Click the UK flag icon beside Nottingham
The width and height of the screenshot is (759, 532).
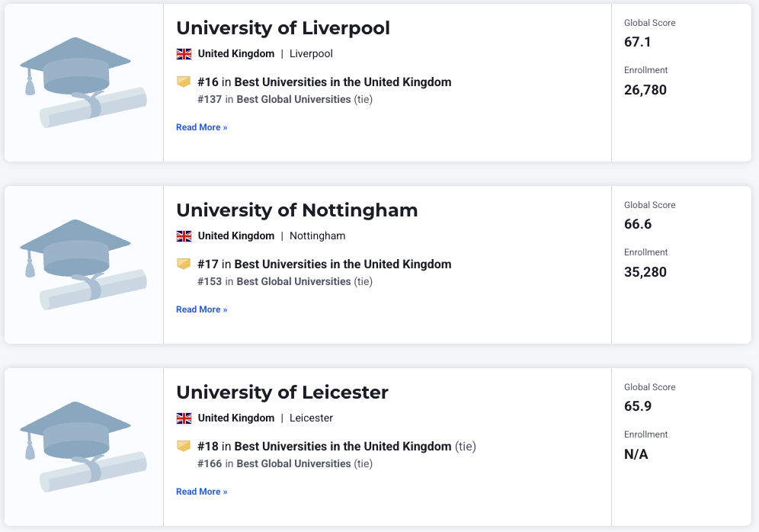tap(184, 236)
